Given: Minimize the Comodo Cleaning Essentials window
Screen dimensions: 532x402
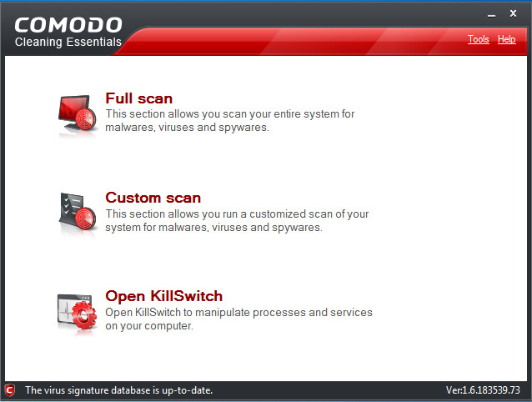Looking at the screenshot, I should coord(491,15).
